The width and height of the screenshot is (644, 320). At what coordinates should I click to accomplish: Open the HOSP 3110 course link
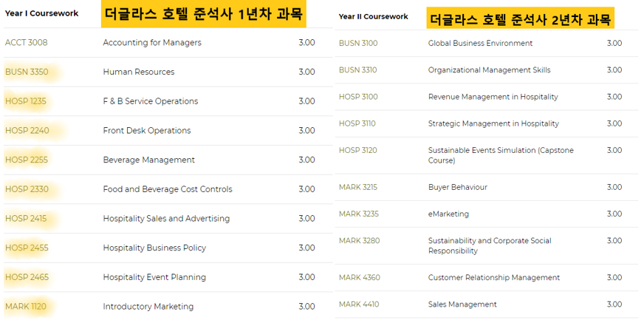click(357, 123)
